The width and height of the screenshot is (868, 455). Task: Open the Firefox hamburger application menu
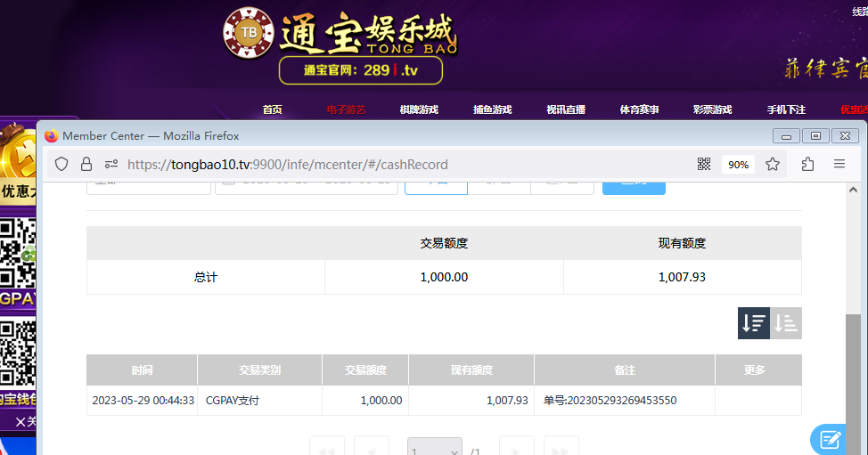click(839, 164)
